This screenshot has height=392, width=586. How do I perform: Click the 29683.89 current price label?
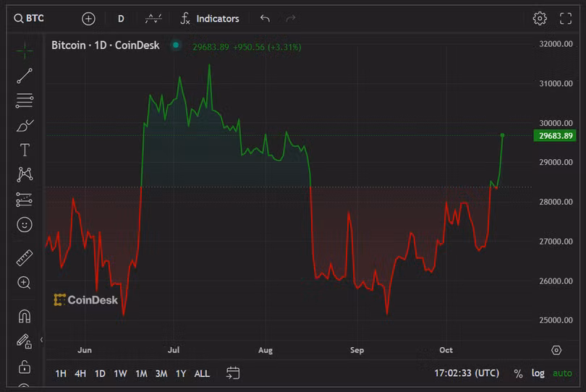pos(555,136)
